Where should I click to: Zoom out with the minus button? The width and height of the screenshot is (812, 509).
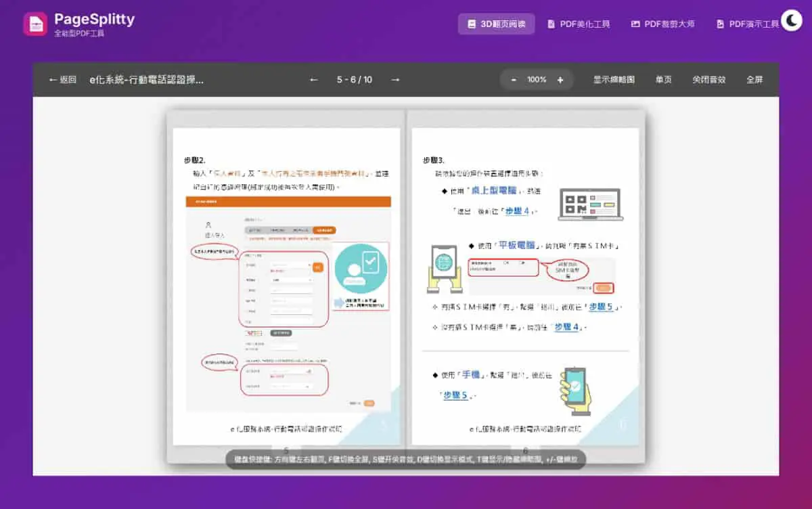[514, 79]
